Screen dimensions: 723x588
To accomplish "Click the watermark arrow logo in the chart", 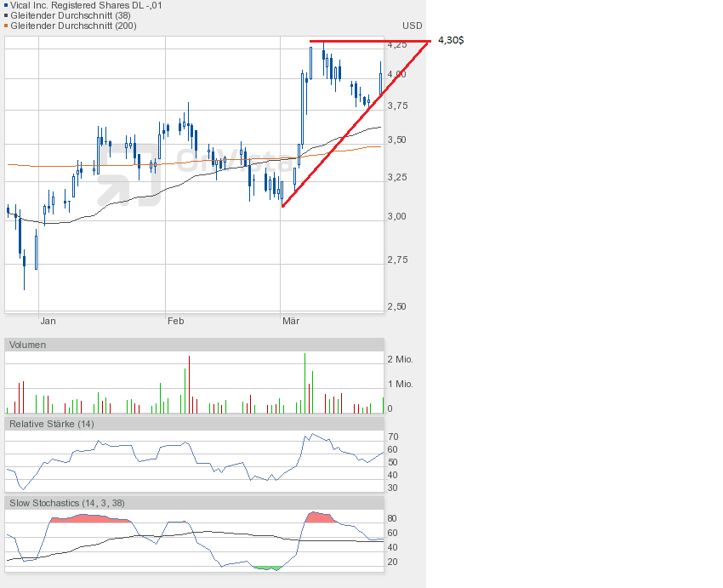I will 128,176.
